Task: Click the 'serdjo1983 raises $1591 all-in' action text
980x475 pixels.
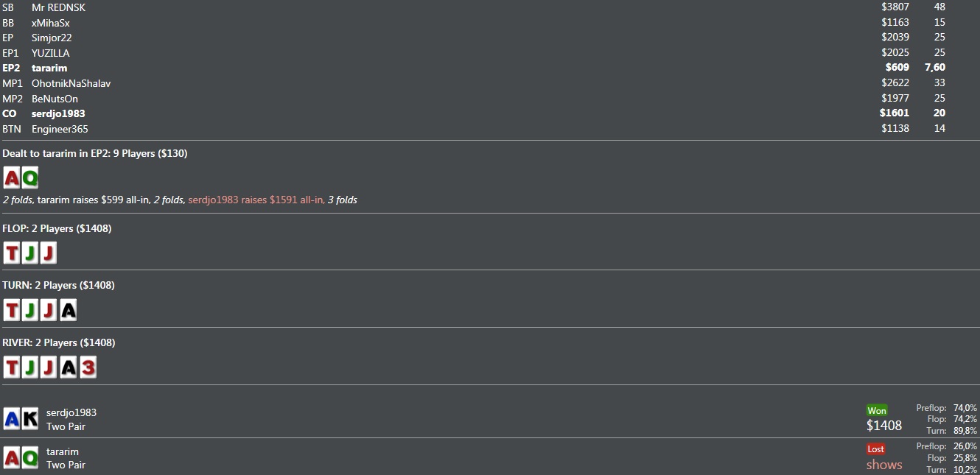Action: click(256, 200)
